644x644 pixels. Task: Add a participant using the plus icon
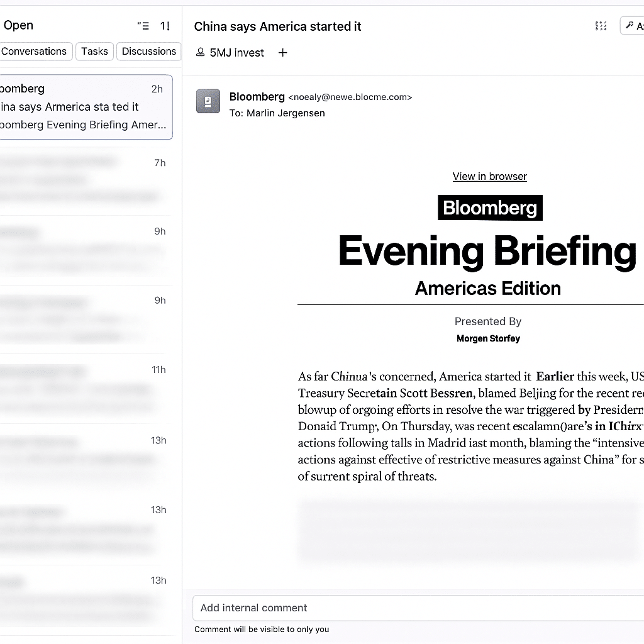point(282,53)
